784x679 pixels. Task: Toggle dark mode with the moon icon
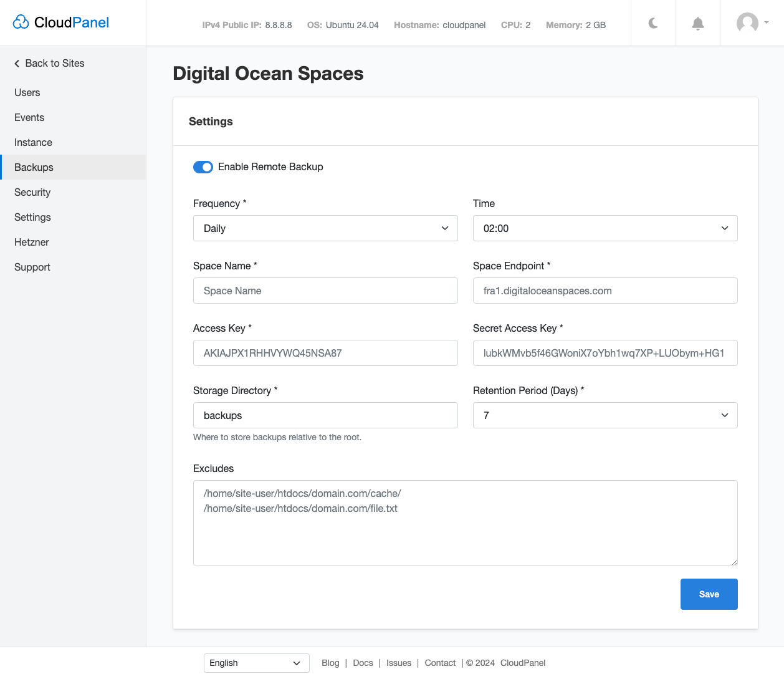click(653, 23)
